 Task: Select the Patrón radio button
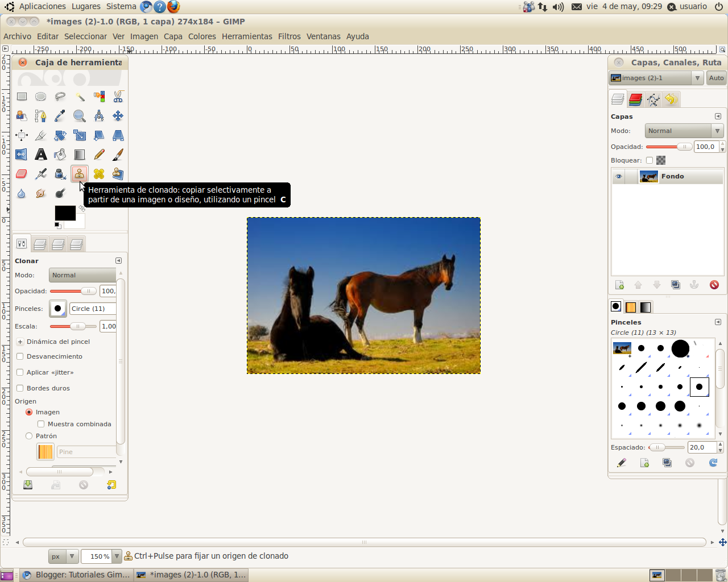(x=29, y=436)
